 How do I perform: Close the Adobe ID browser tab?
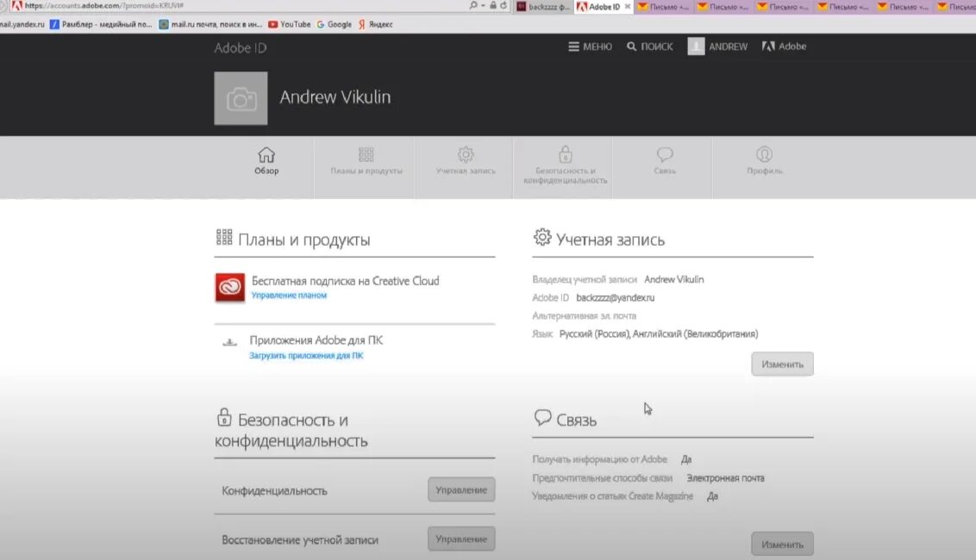(x=628, y=7)
